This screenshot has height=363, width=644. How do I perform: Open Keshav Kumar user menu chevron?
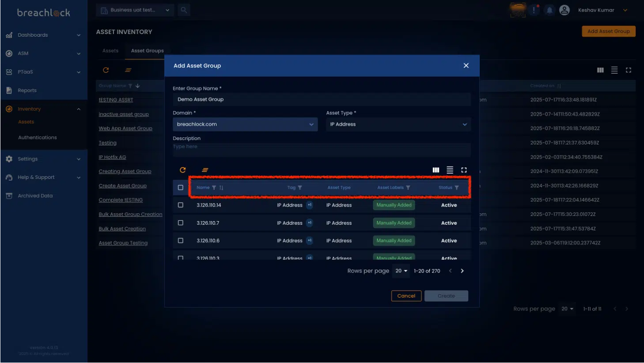coord(625,10)
